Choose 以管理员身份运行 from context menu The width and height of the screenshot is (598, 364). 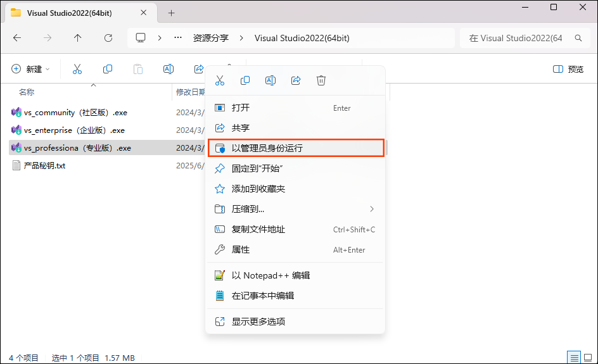(x=296, y=148)
